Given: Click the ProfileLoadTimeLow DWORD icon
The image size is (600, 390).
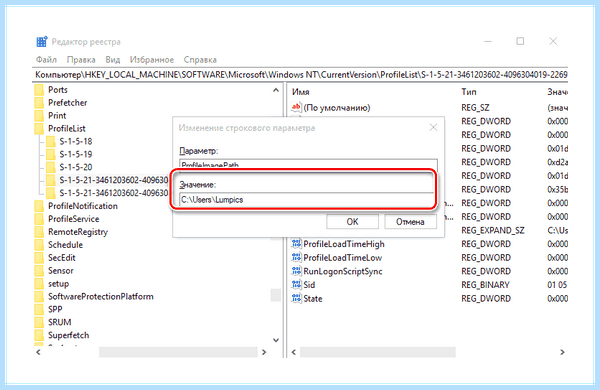Looking at the screenshot, I should pos(296,258).
